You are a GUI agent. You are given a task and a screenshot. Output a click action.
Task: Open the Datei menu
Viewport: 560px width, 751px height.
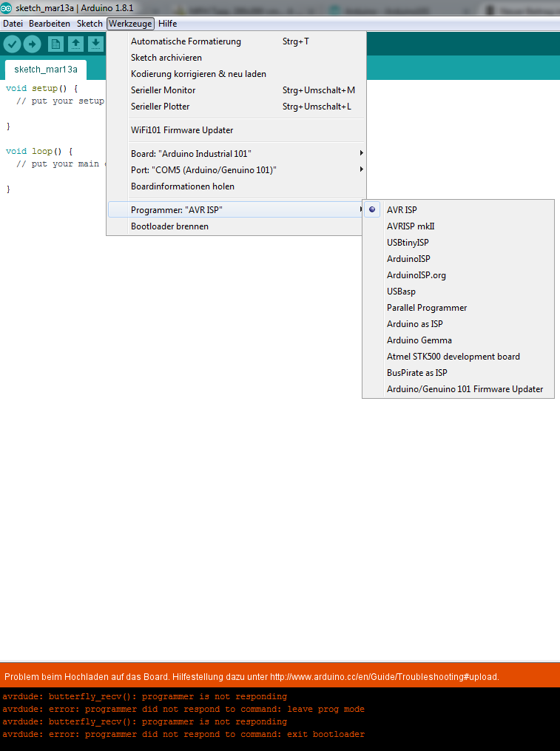pyautogui.click(x=13, y=24)
